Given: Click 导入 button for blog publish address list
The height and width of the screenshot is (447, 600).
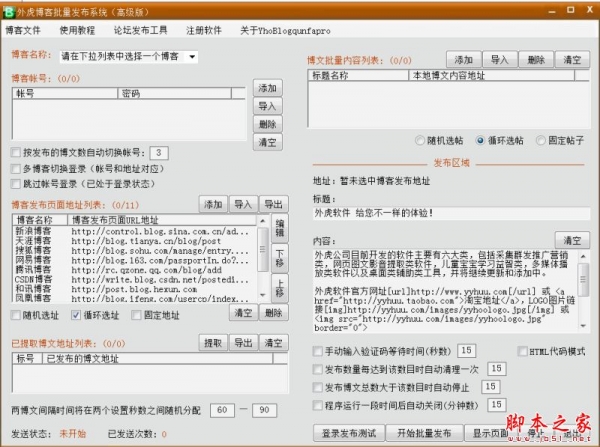Looking at the screenshot, I should [x=243, y=204].
